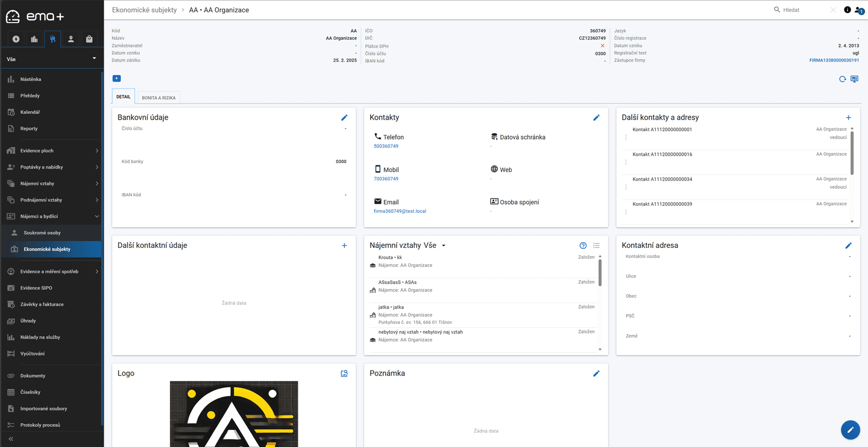Open help icon in Nájemní vztahy panel
This screenshot has width=868, height=447.
tap(583, 246)
